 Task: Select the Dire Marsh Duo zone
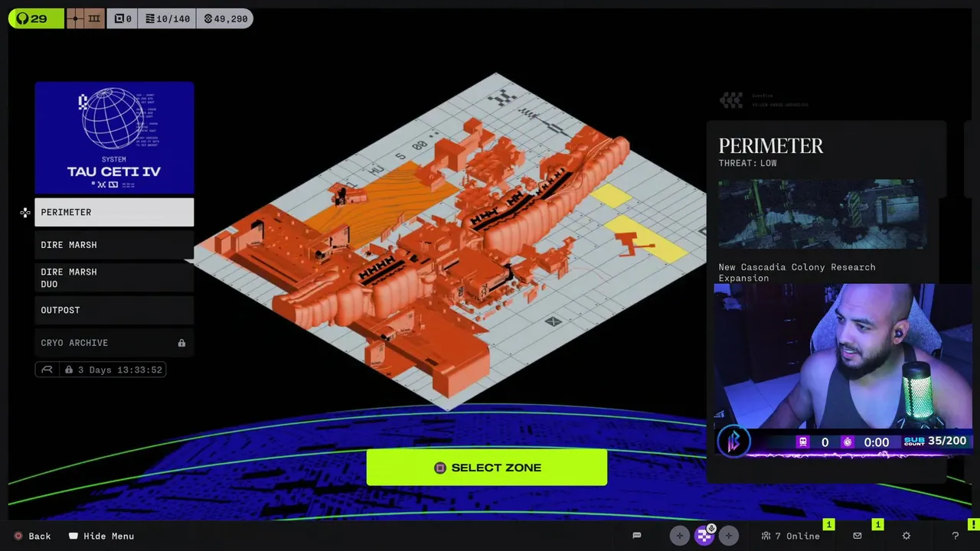tap(114, 278)
